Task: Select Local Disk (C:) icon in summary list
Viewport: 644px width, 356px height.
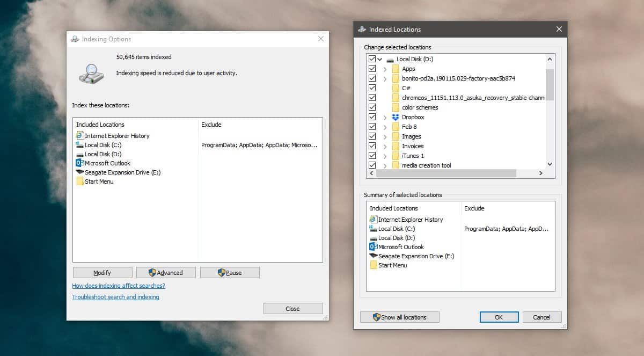Action: click(x=374, y=229)
